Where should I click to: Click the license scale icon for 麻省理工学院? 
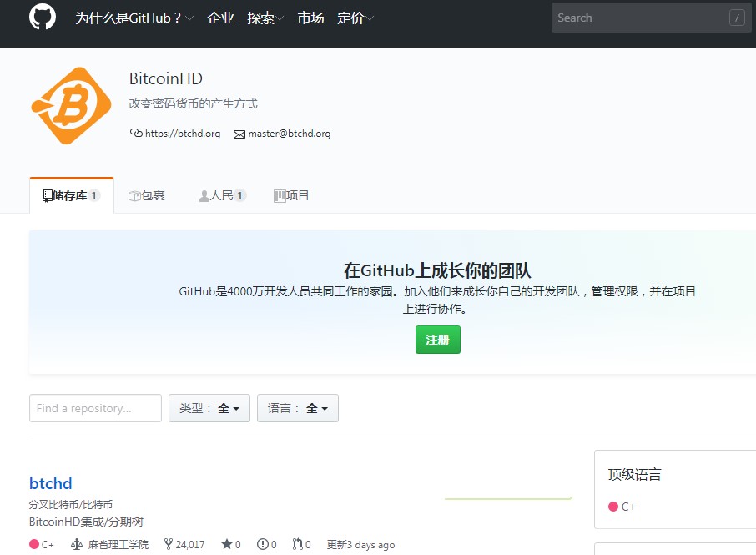[77, 544]
